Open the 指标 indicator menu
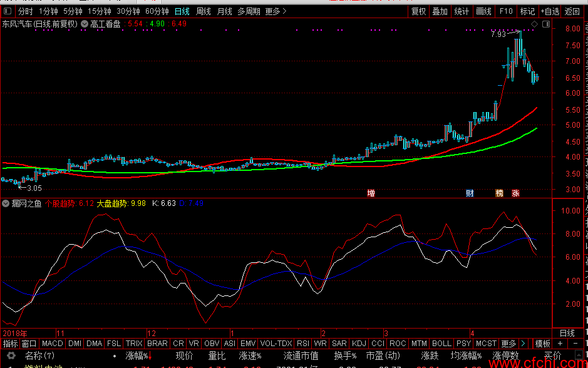 [10, 343]
